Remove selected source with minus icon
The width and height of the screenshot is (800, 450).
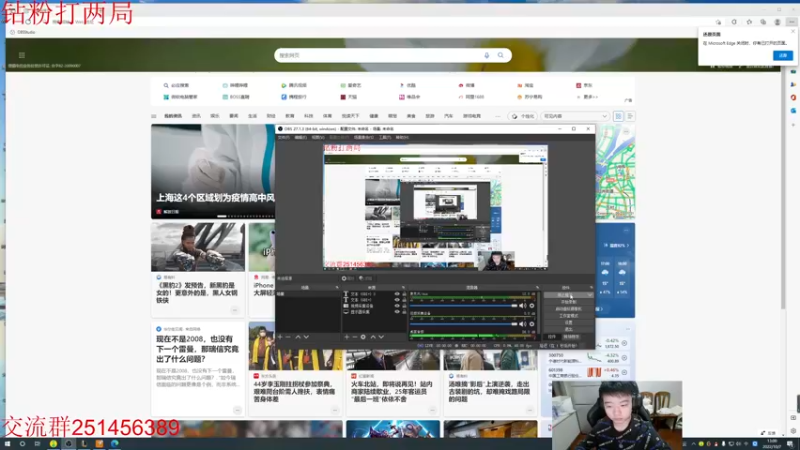pos(355,337)
